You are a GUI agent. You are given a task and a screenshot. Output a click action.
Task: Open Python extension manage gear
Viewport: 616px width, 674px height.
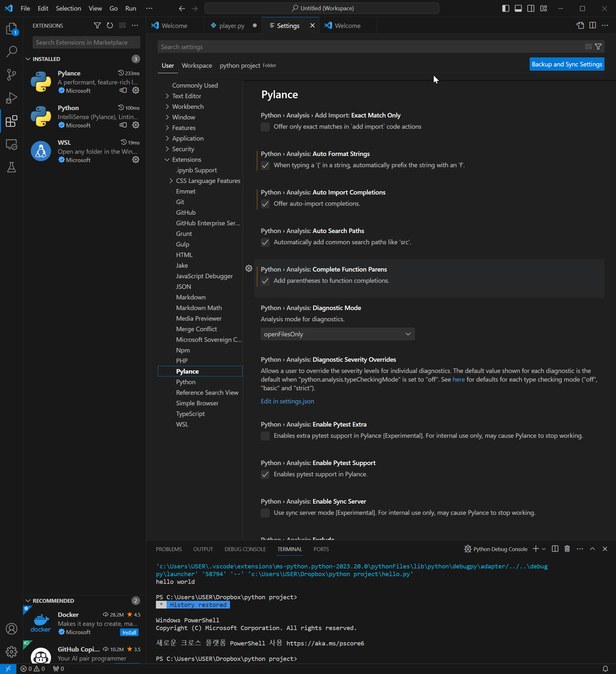pyautogui.click(x=136, y=125)
